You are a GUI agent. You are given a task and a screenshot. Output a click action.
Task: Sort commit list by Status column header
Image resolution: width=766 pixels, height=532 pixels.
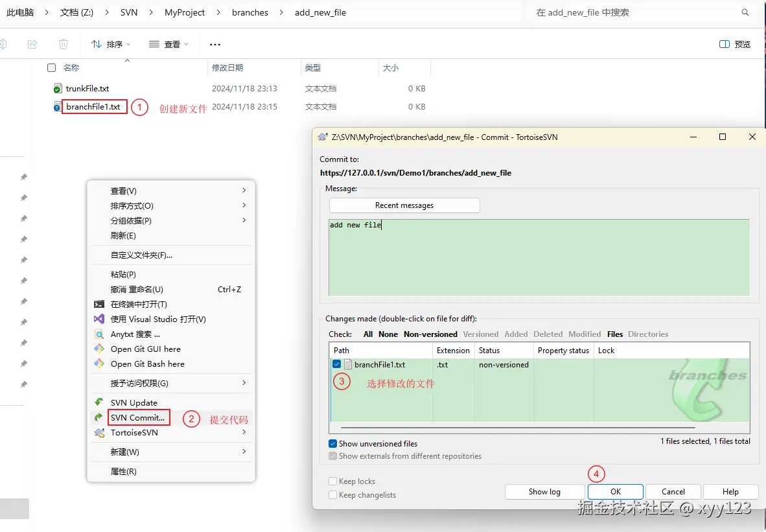tap(504, 351)
